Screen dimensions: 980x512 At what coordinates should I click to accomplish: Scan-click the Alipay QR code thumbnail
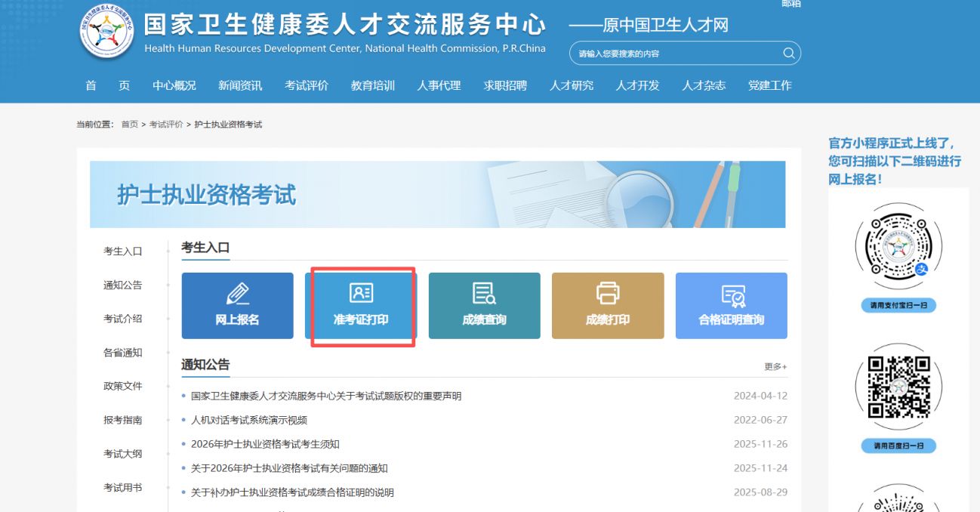898,247
